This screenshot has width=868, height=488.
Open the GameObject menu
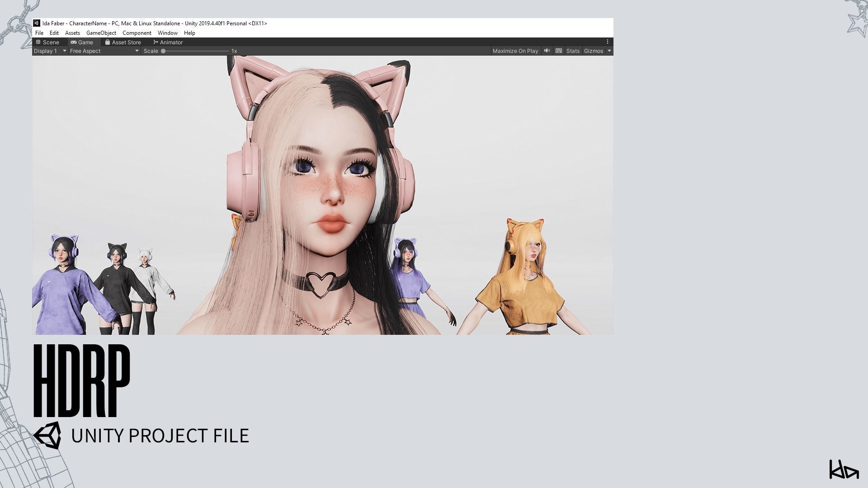pos(101,33)
